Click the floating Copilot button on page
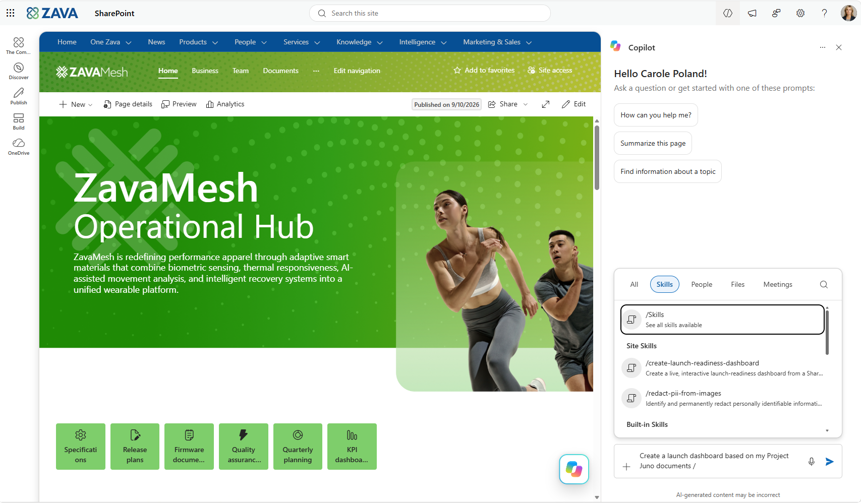Screen dimensions: 861x504 tap(574, 469)
